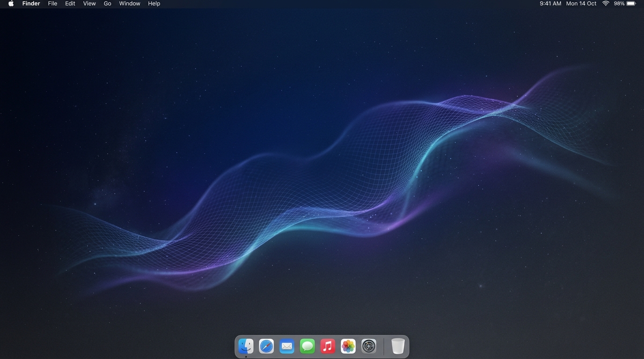Launch the Music app in Dock
This screenshot has width=644, height=359.
[x=328, y=346]
